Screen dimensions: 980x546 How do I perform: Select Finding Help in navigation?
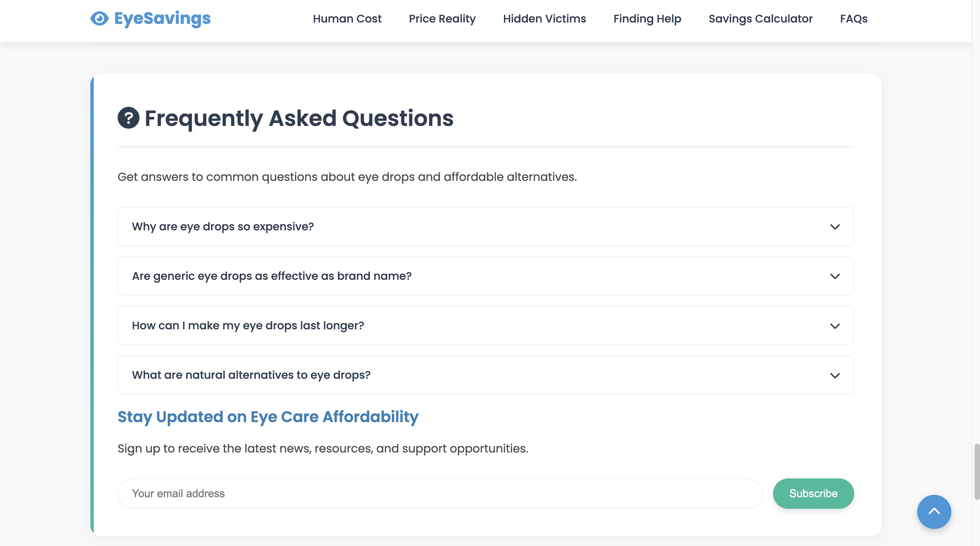coord(647,19)
